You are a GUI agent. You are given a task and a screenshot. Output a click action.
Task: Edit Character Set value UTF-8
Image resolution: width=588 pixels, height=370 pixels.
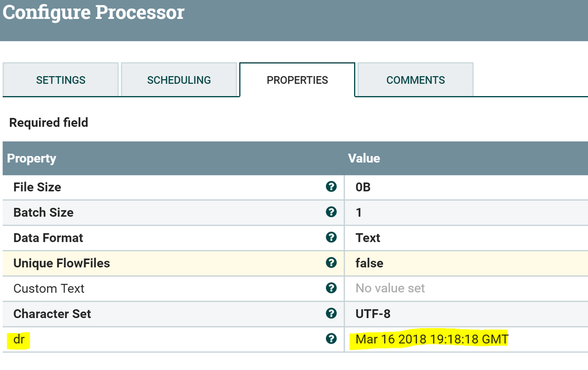(x=372, y=314)
